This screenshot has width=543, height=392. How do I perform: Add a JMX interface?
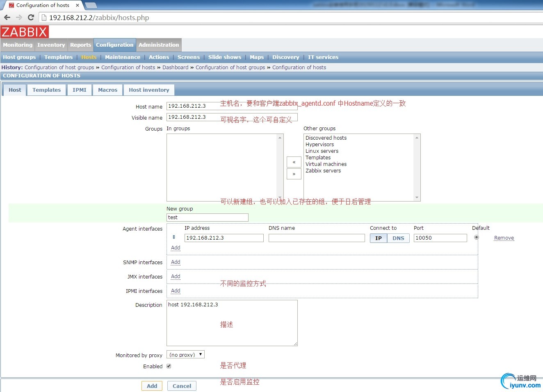(x=176, y=276)
